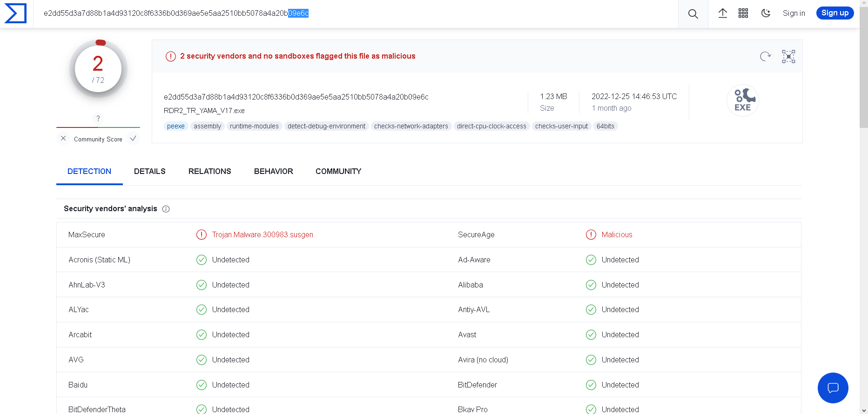Vote positive with the community score checkmark

[x=133, y=139]
